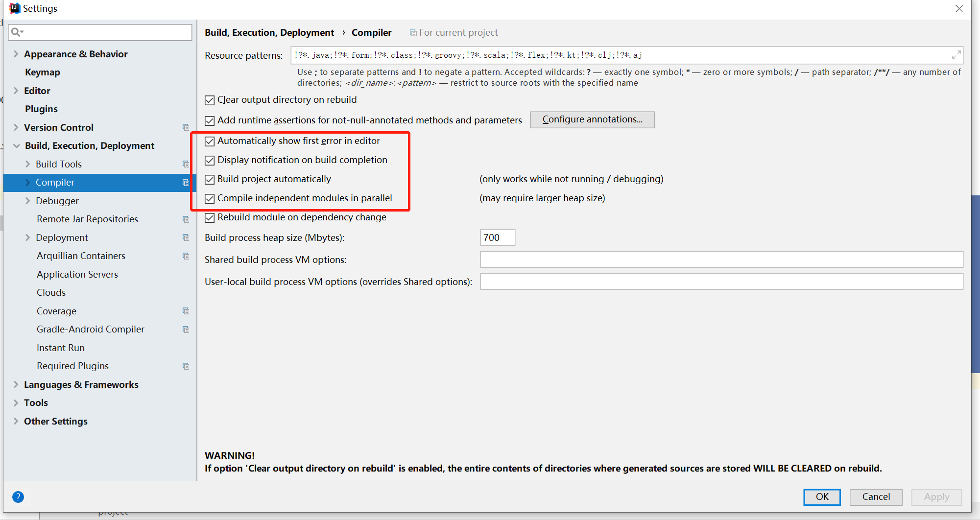The width and height of the screenshot is (980, 520).
Task: Collapse Build, Execution, Deployment section
Action: pos(16,145)
